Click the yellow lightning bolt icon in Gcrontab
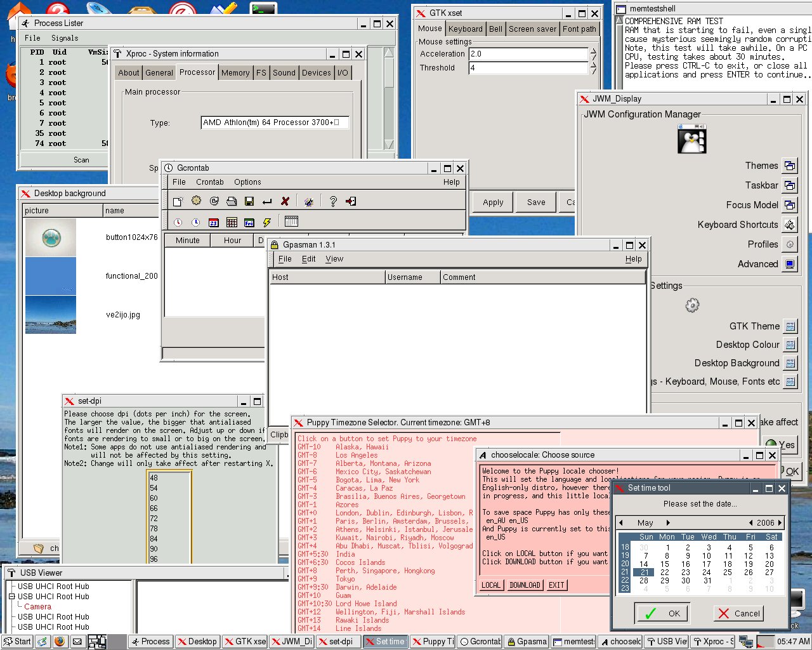The height and width of the screenshot is (650, 812). click(267, 222)
